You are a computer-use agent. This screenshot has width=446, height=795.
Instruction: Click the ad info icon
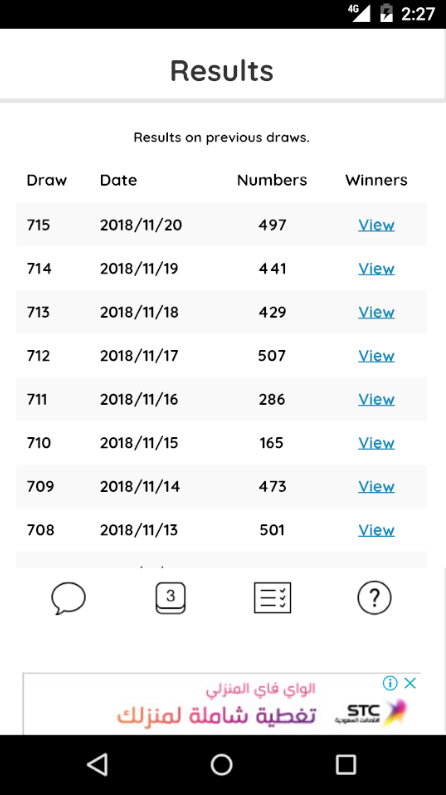(390, 683)
